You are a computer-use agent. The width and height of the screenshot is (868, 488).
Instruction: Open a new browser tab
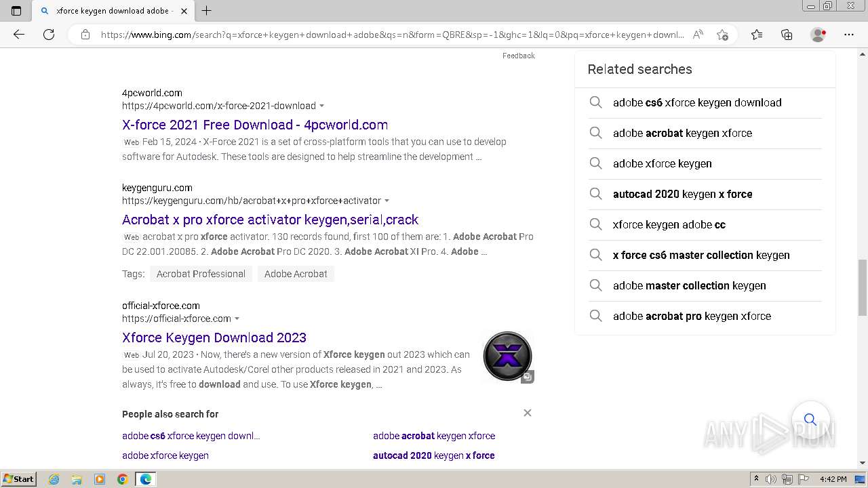[x=207, y=11]
